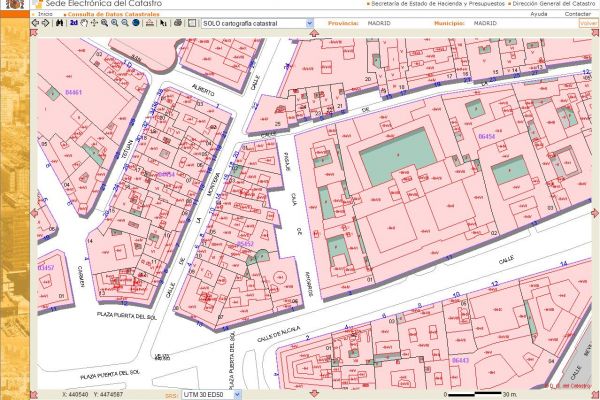Pan map north with top arrow
The width and height of the screenshot is (600, 400).
click(315, 33)
